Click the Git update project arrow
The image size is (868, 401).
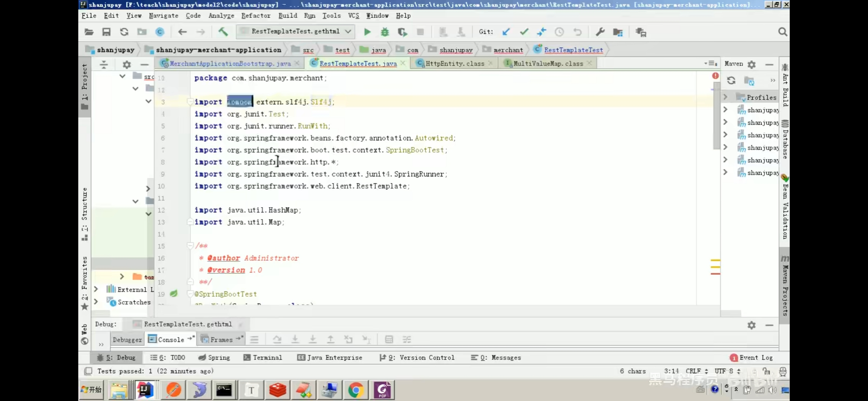pyautogui.click(x=506, y=32)
